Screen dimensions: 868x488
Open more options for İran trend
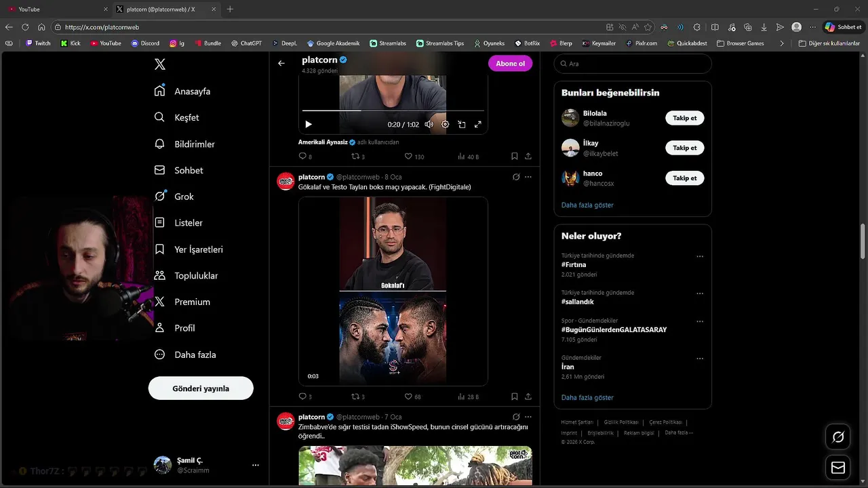(x=700, y=359)
